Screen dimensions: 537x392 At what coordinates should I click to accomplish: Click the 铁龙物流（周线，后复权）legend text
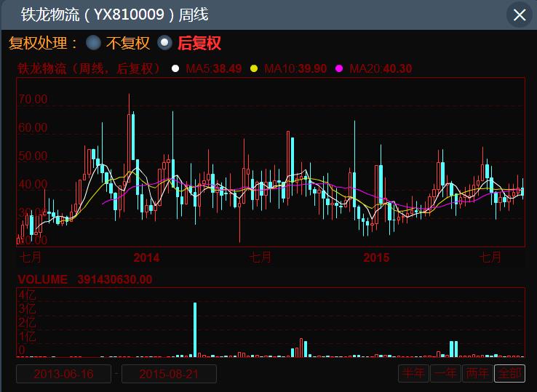coord(89,69)
